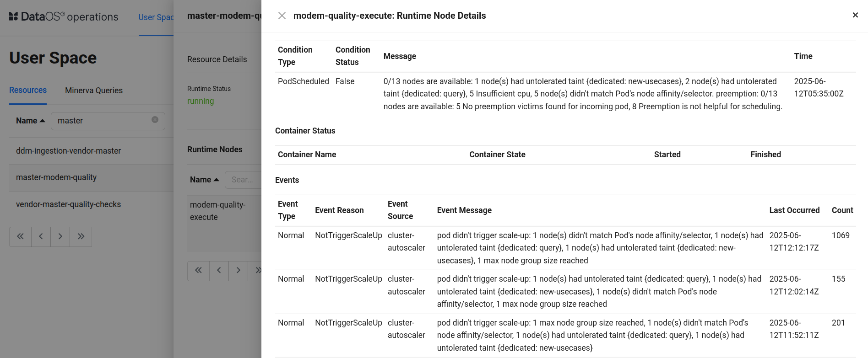Jump to first page of runtime nodes
The height and width of the screenshot is (358, 868).
(x=198, y=271)
